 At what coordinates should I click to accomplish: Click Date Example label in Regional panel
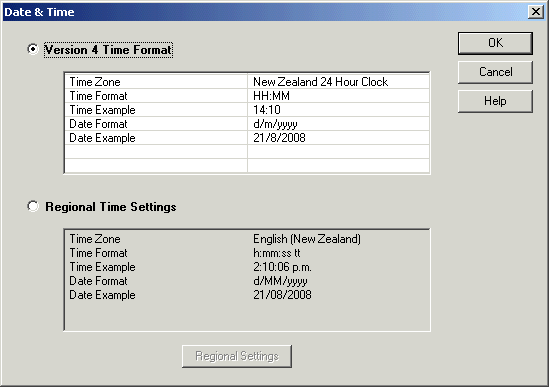pyautogui.click(x=102, y=295)
